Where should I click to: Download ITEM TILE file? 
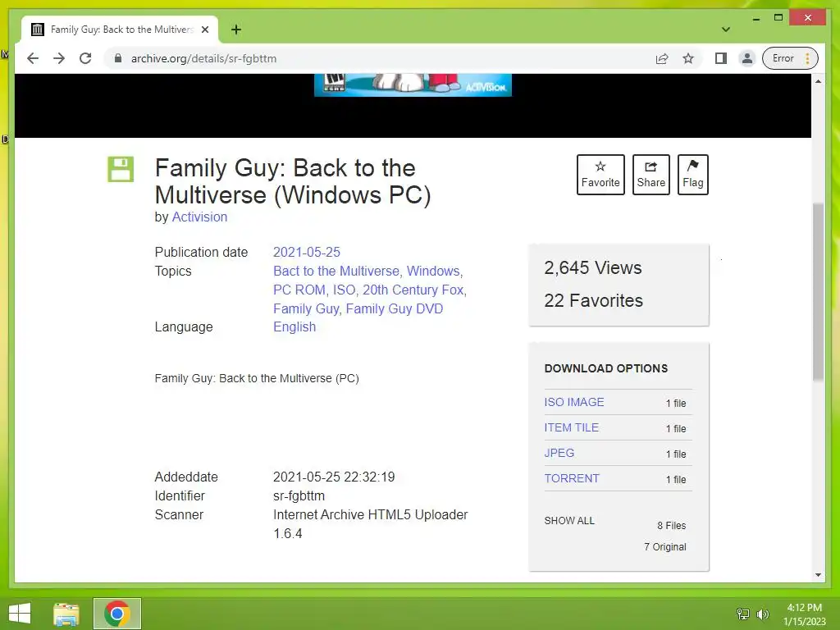click(x=572, y=427)
